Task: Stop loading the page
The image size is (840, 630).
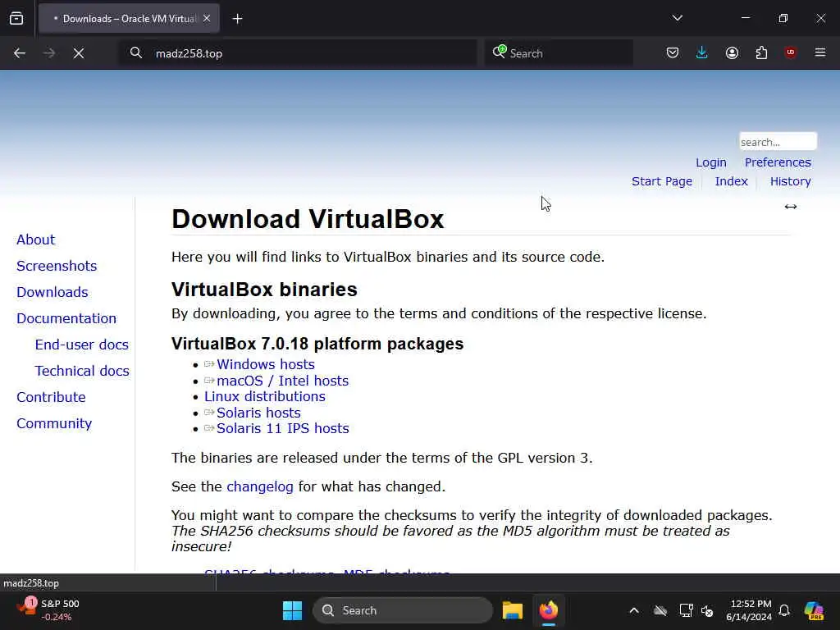Action: 79,53
